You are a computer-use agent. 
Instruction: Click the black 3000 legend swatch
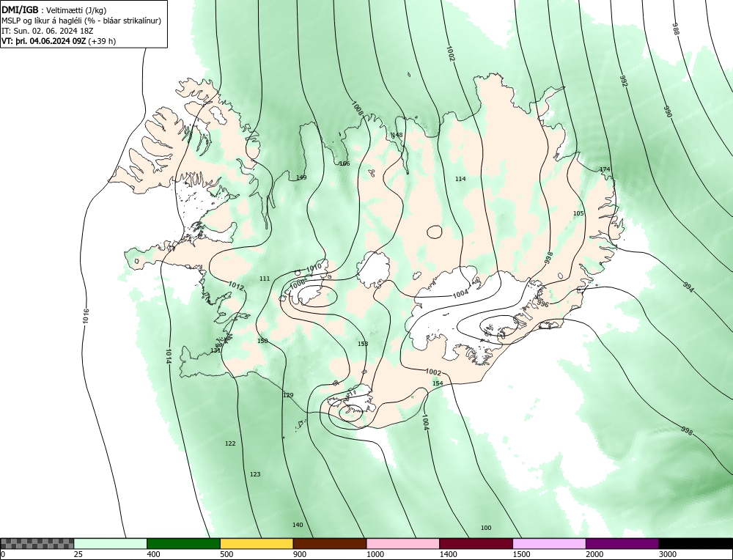click(696, 544)
